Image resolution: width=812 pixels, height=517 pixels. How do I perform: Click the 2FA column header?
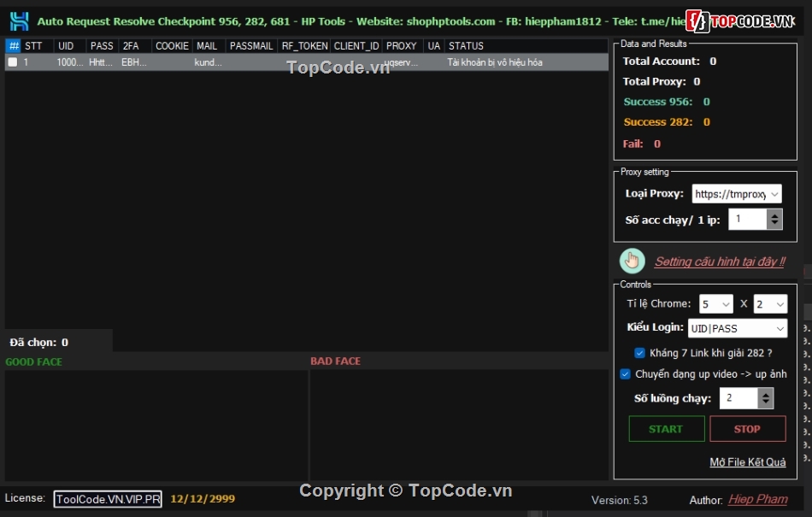point(135,45)
